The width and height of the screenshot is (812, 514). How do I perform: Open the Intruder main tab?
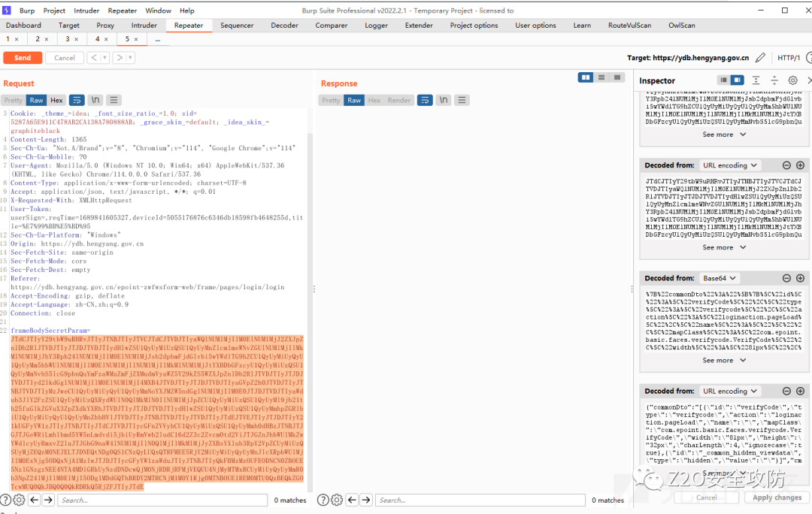pos(144,26)
